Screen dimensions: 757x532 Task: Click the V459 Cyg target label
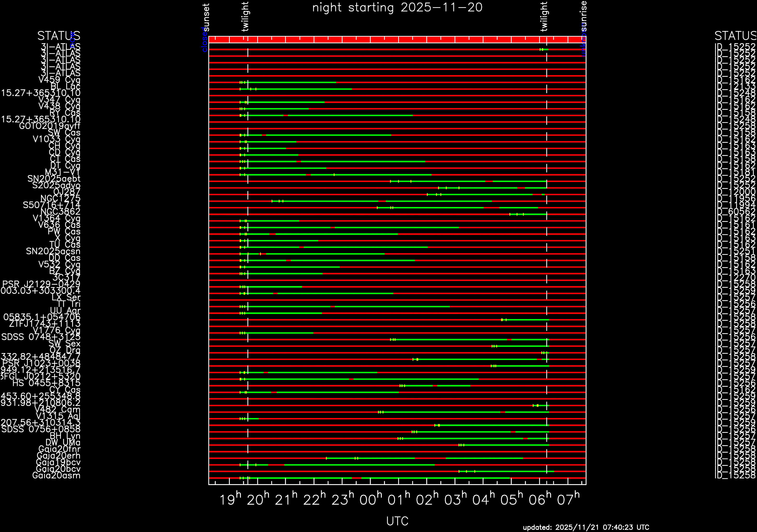pyautogui.click(x=59, y=80)
